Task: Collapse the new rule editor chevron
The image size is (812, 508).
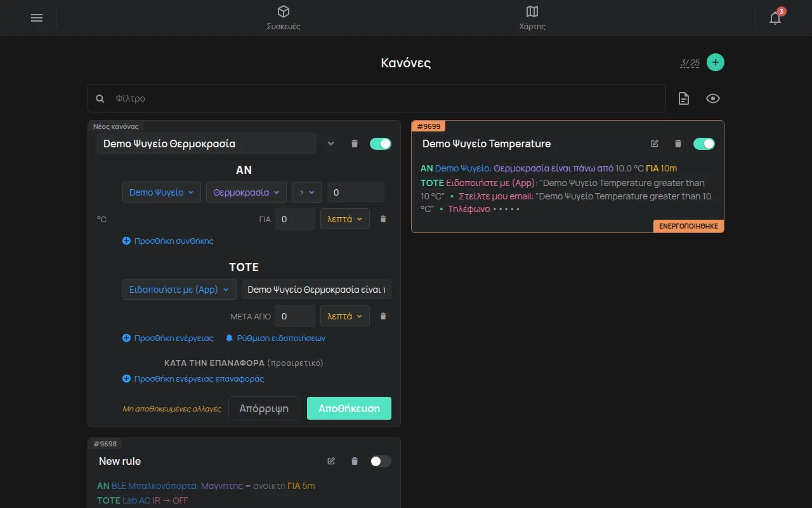Action: point(331,144)
